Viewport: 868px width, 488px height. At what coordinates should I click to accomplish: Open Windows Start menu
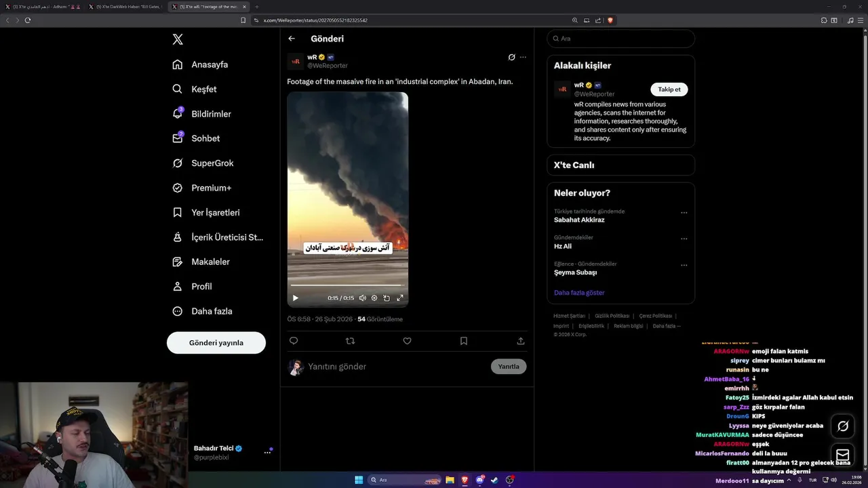[359, 480]
